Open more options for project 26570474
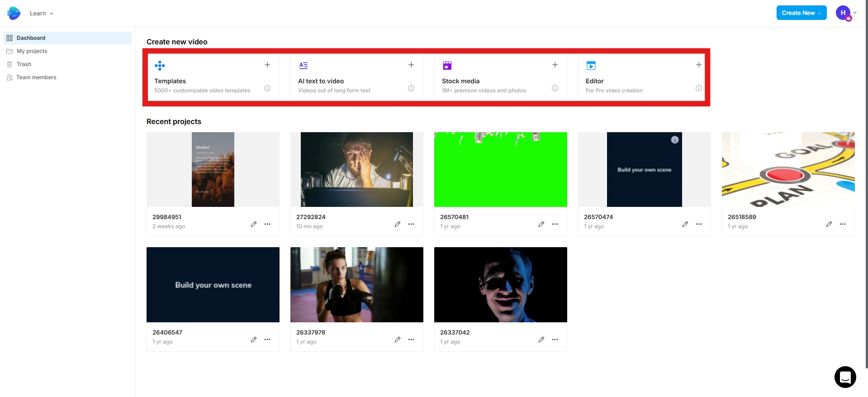The image size is (868, 397). 699,224
